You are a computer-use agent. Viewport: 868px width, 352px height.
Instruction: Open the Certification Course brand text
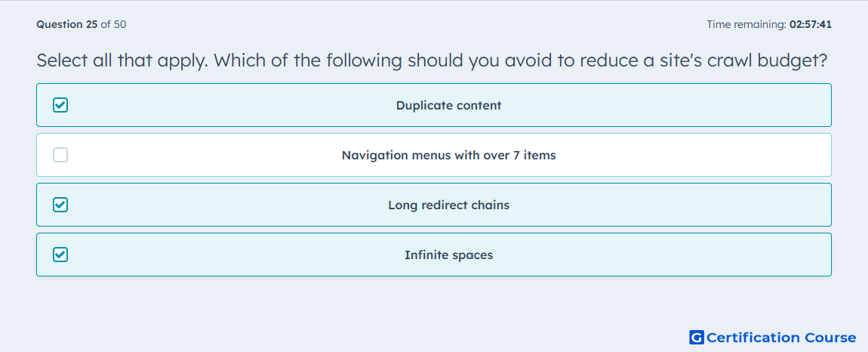[781, 338]
